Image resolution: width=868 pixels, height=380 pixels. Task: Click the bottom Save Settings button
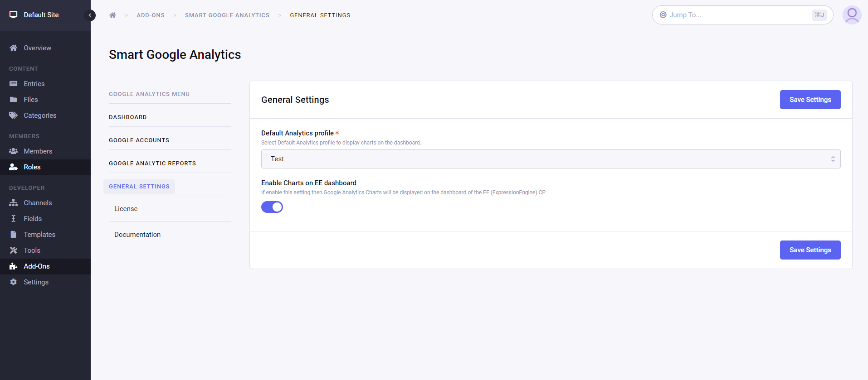tap(810, 250)
